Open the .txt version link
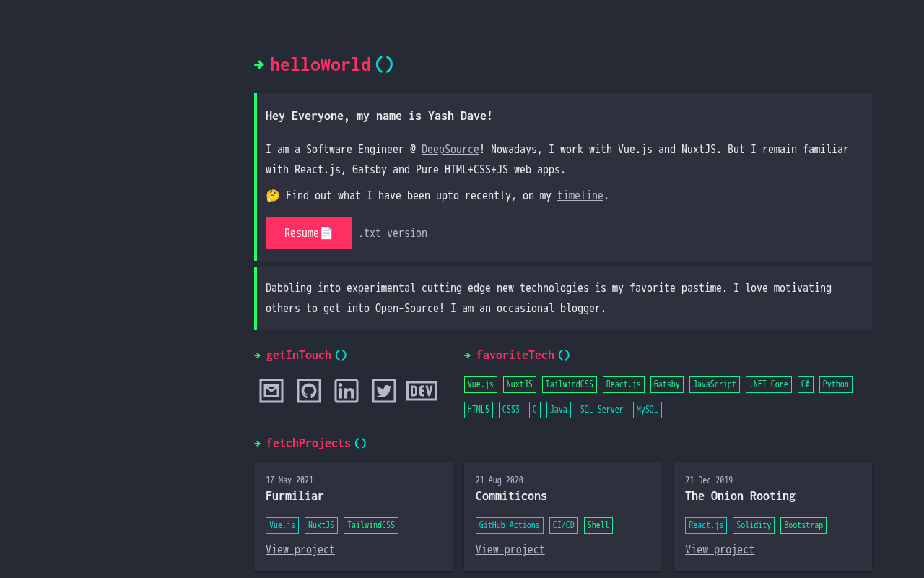The height and width of the screenshot is (578, 924). pyautogui.click(x=393, y=233)
